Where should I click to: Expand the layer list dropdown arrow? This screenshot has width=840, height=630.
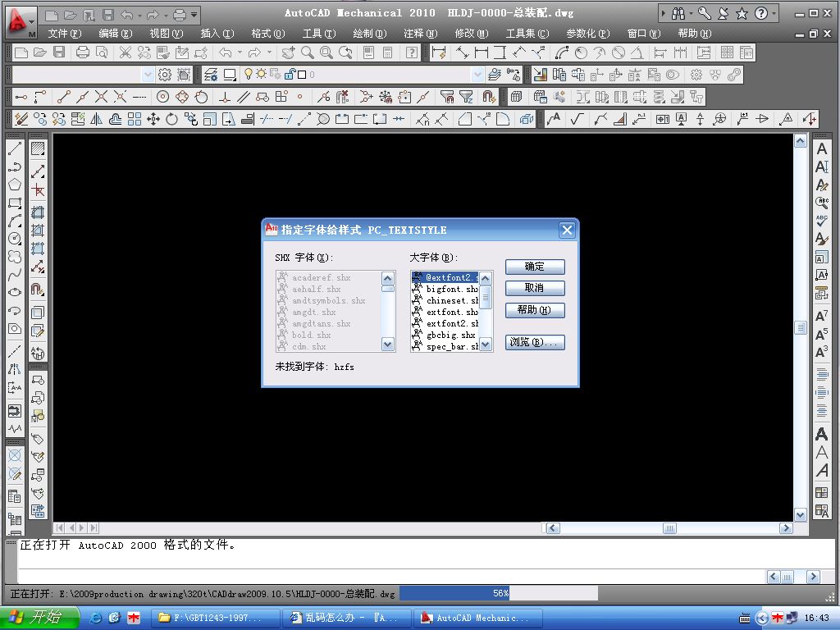point(478,75)
